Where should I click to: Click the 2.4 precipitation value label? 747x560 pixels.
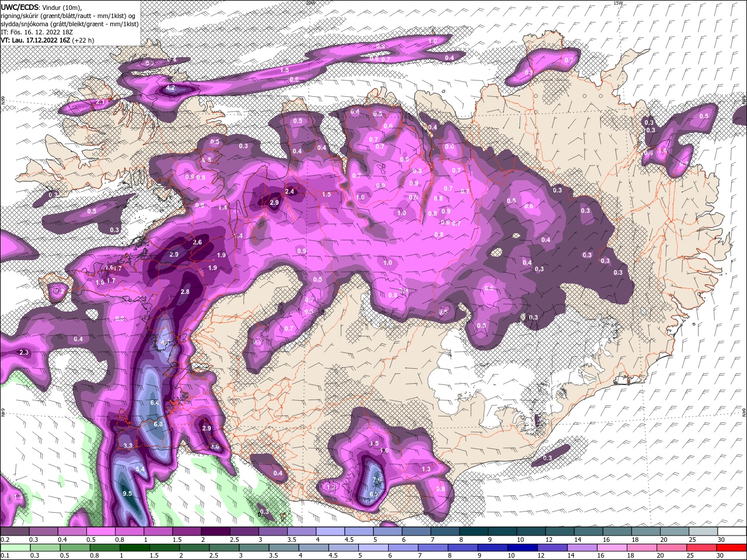point(289,191)
